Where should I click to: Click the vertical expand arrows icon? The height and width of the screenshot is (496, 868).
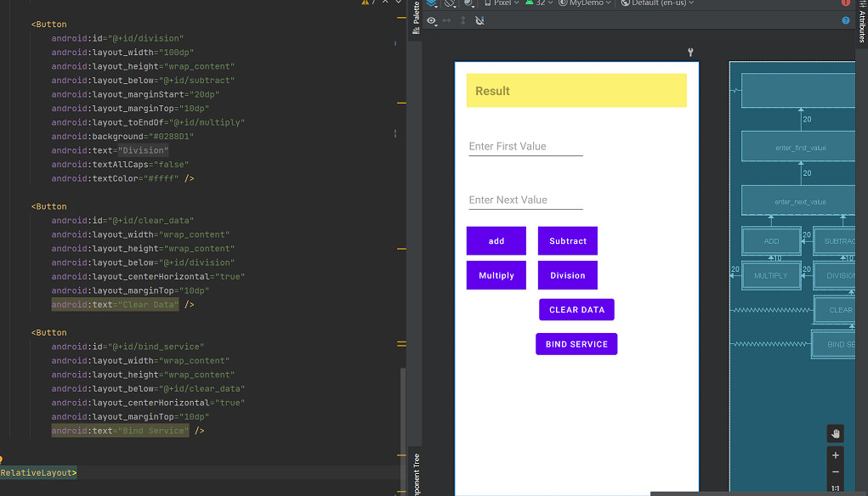(463, 21)
